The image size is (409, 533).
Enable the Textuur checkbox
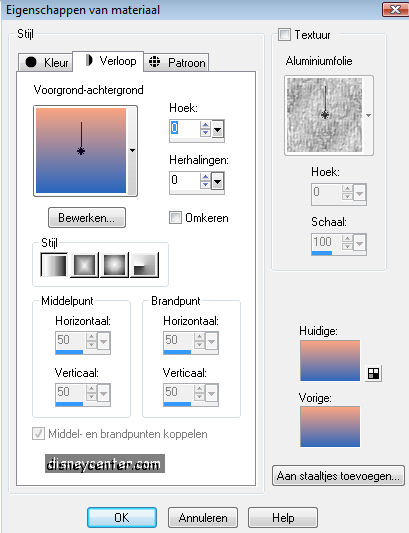point(284,34)
